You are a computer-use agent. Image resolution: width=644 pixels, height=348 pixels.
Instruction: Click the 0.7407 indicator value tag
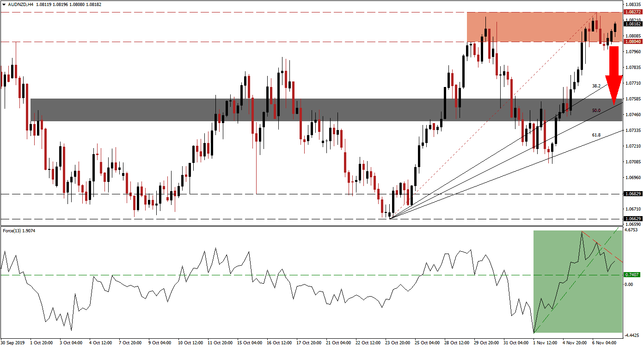coord(633,275)
